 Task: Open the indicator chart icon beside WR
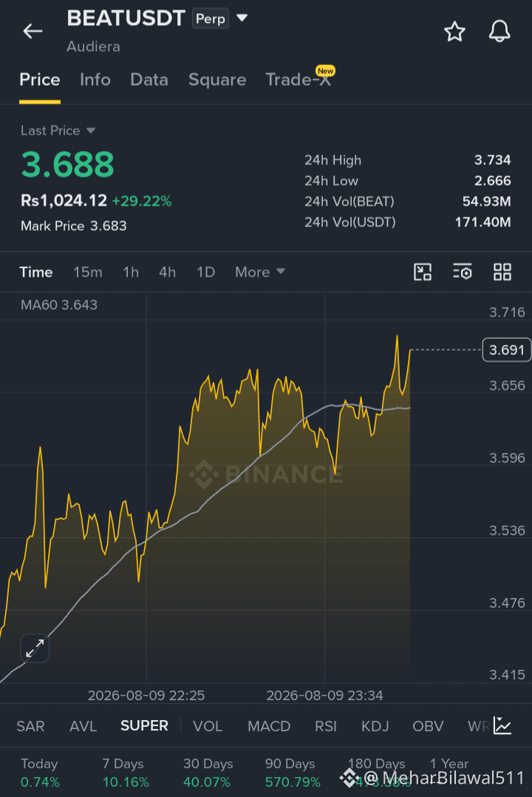(x=502, y=725)
